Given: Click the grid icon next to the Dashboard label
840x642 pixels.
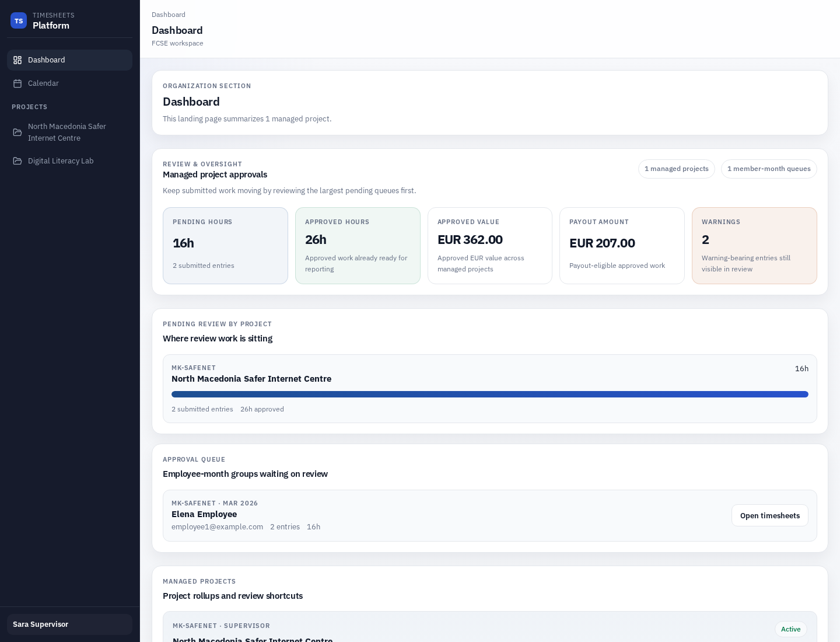Looking at the screenshot, I should click(17, 60).
